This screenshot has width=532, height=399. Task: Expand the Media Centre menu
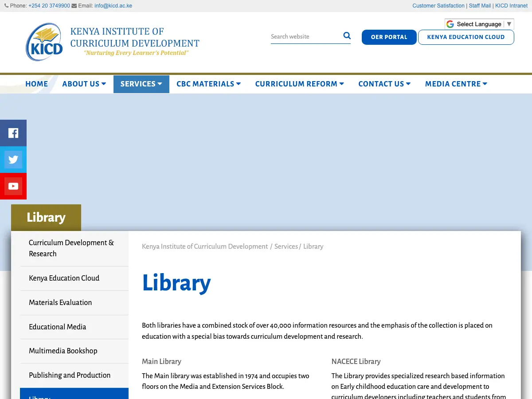click(x=456, y=84)
